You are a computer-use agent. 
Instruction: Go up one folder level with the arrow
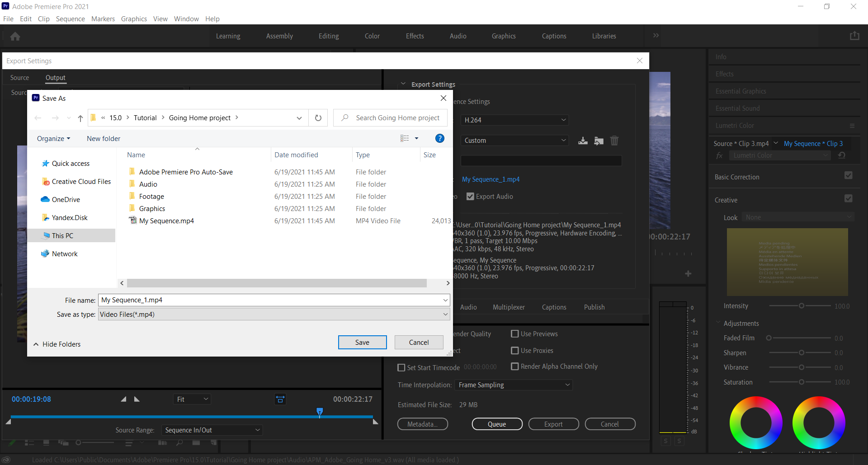click(80, 118)
